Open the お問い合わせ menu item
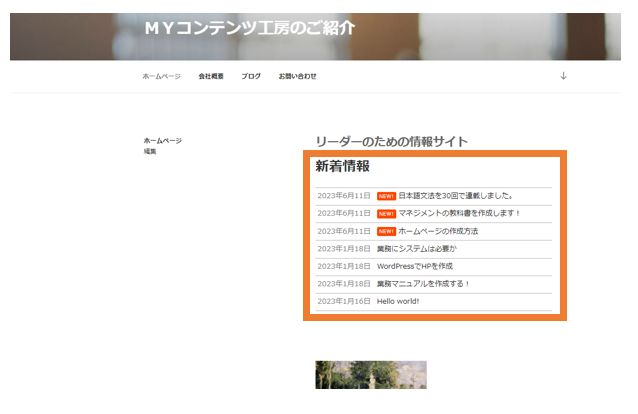The image size is (638, 414). [297, 76]
